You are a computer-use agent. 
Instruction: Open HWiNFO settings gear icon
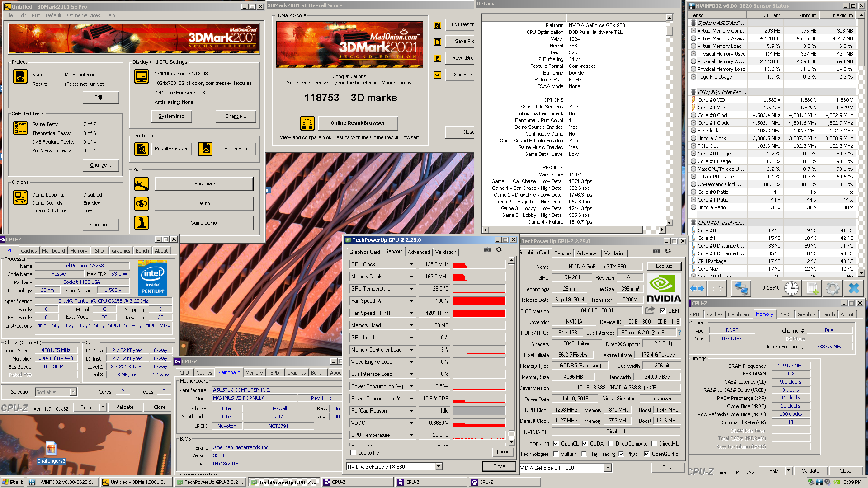coord(832,288)
